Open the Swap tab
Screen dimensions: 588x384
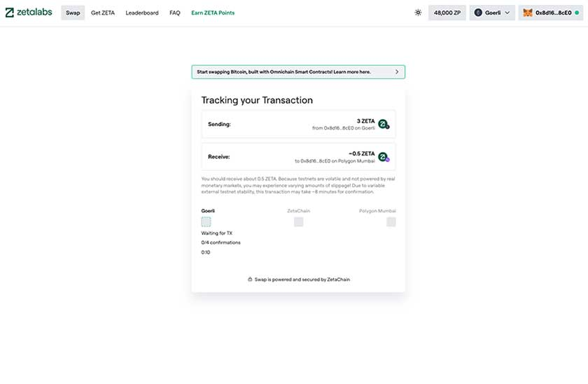(x=73, y=13)
